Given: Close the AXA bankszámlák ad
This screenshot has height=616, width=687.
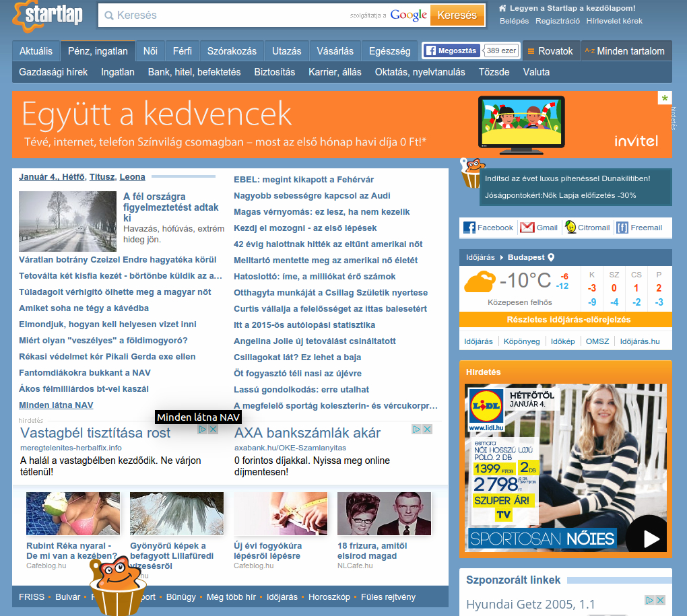Looking at the screenshot, I should pos(427,429).
